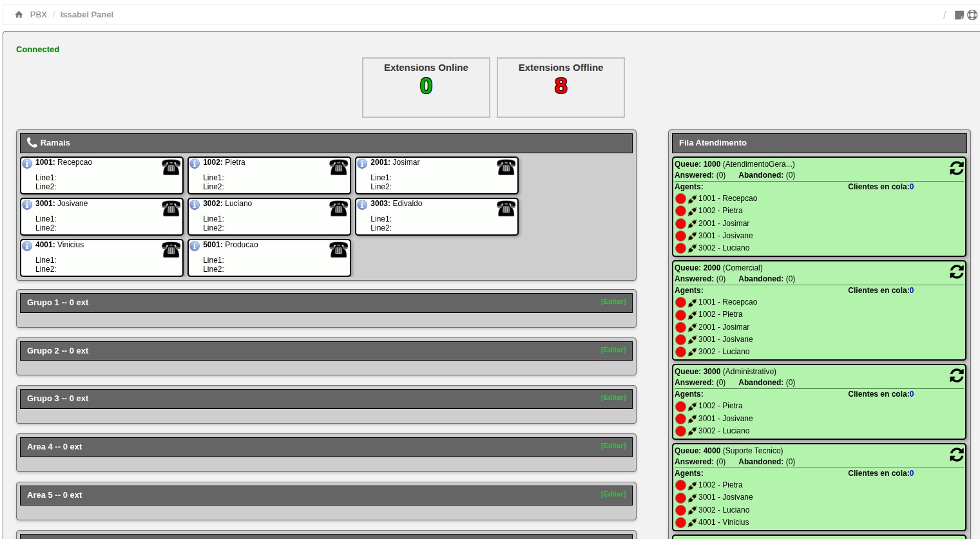Open info icon for extension 1002 Pietra
980x539 pixels.
[x=195, y=164]
